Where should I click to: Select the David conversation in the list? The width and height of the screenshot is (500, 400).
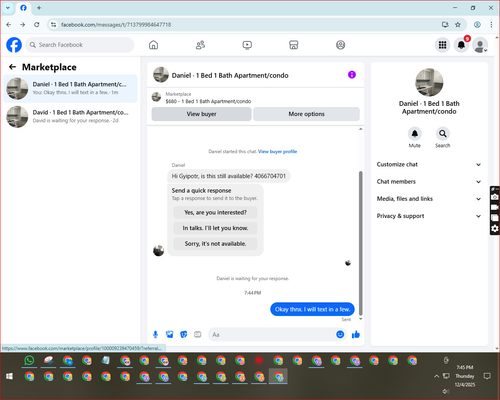[x=70, y=117]
